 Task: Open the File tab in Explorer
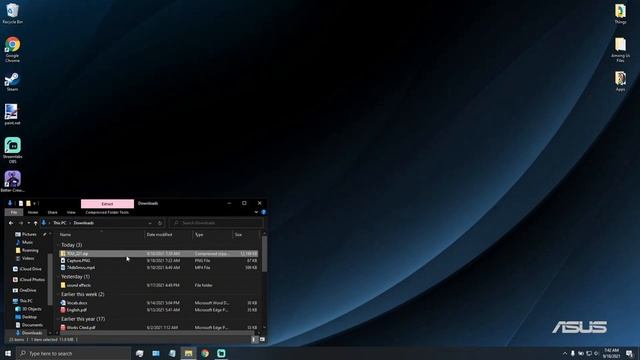pos(14,212)
